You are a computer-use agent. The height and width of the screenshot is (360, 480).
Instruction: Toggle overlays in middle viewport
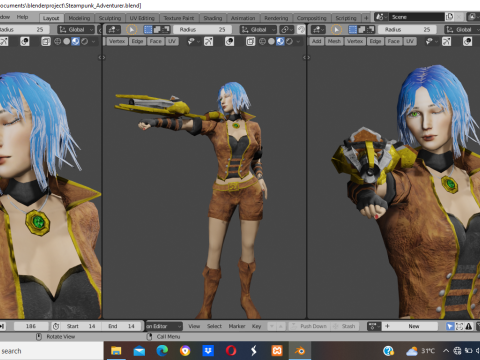click(229, 41)
